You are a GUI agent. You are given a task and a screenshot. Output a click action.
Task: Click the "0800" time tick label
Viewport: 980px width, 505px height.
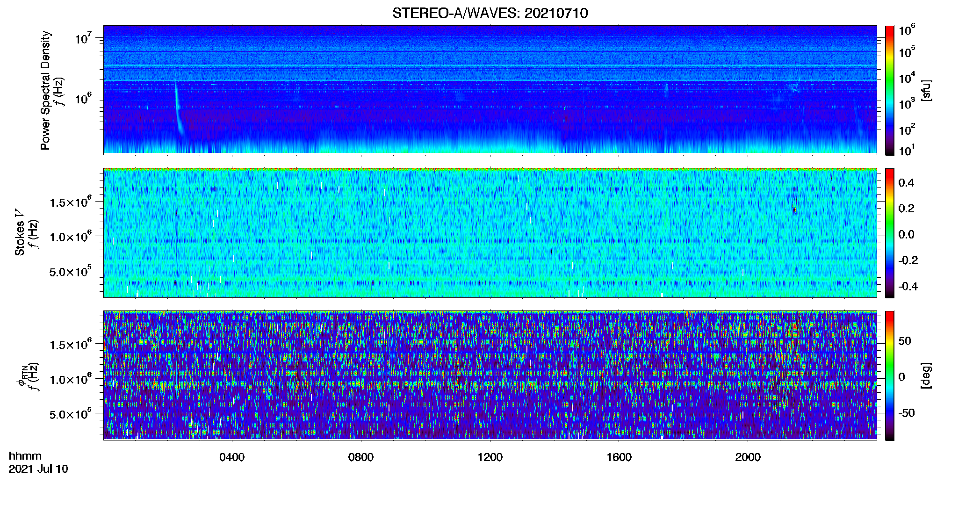click(361, 457)
